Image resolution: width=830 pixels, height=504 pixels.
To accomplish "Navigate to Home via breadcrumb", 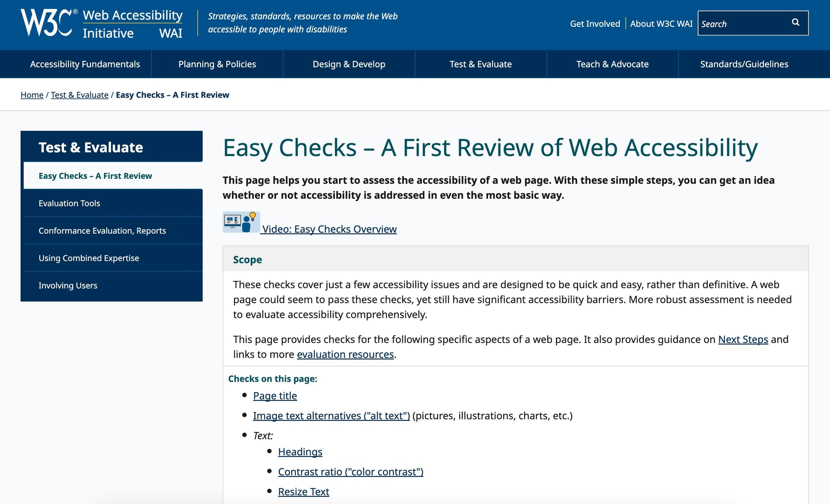I will (32, 95).
